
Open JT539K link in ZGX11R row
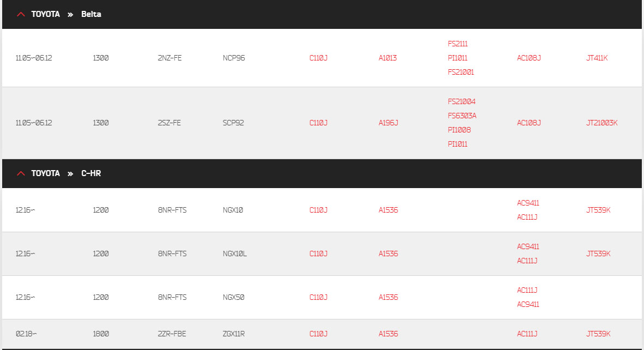pos(598,334)
